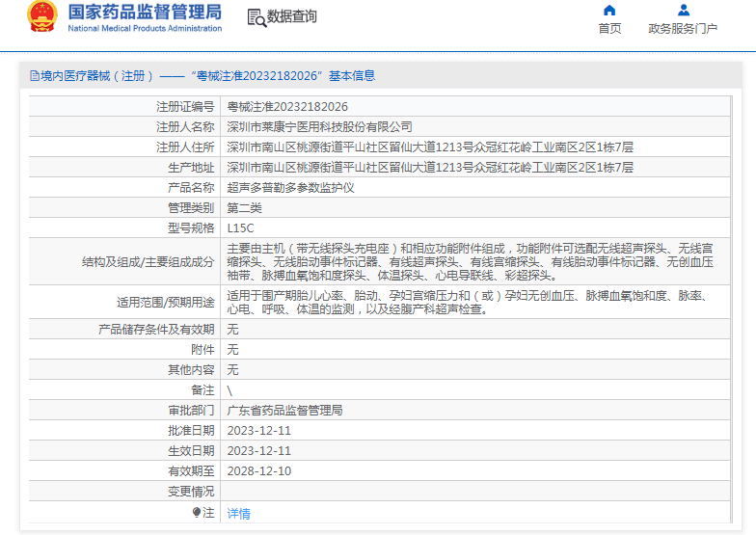Click the 注册证编号 label

click(185, 106)
